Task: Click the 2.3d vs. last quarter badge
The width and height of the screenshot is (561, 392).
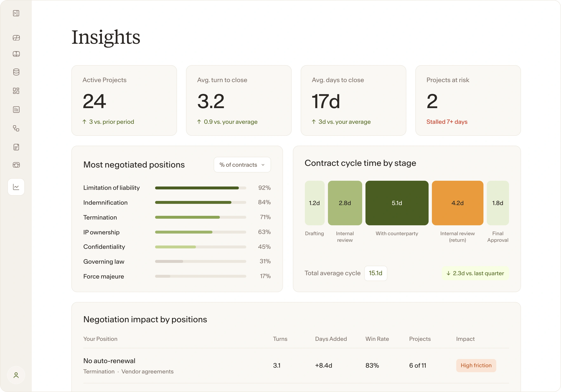Action: coord(475,273)
